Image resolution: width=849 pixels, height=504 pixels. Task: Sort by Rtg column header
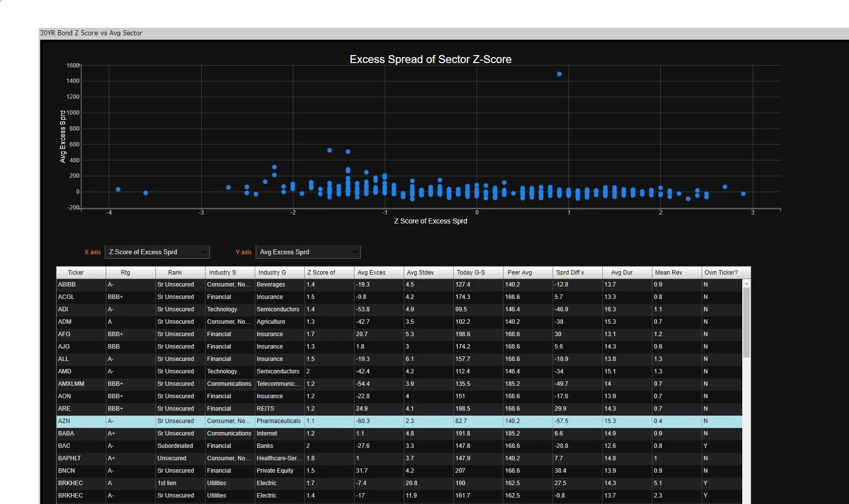pyautogui.click(x=131, y=273)
